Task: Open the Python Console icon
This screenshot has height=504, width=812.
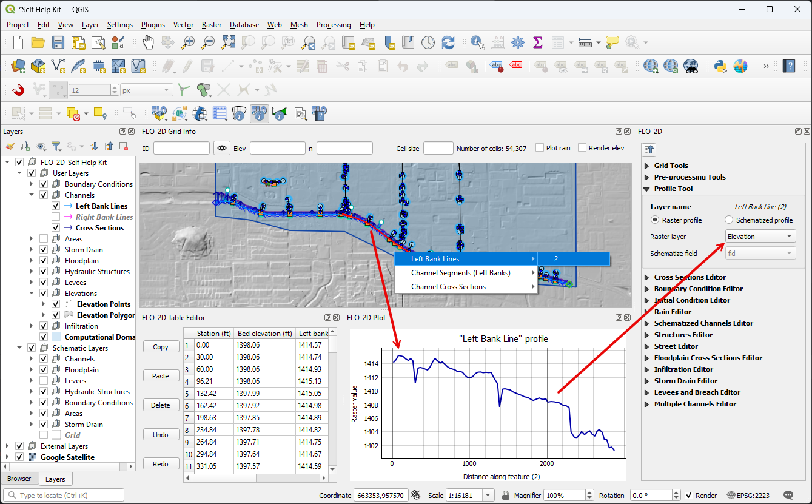Action: [x=720, y=66]
